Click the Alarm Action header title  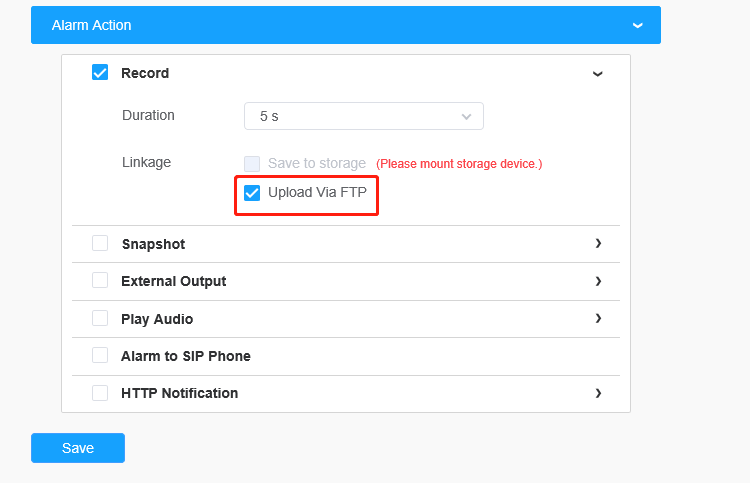[91, 25]
